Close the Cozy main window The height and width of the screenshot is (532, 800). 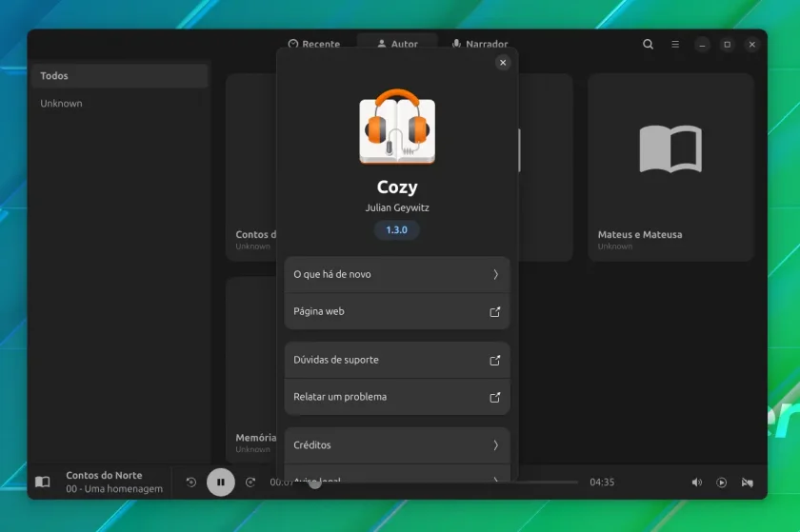click(x=752, y=45)
